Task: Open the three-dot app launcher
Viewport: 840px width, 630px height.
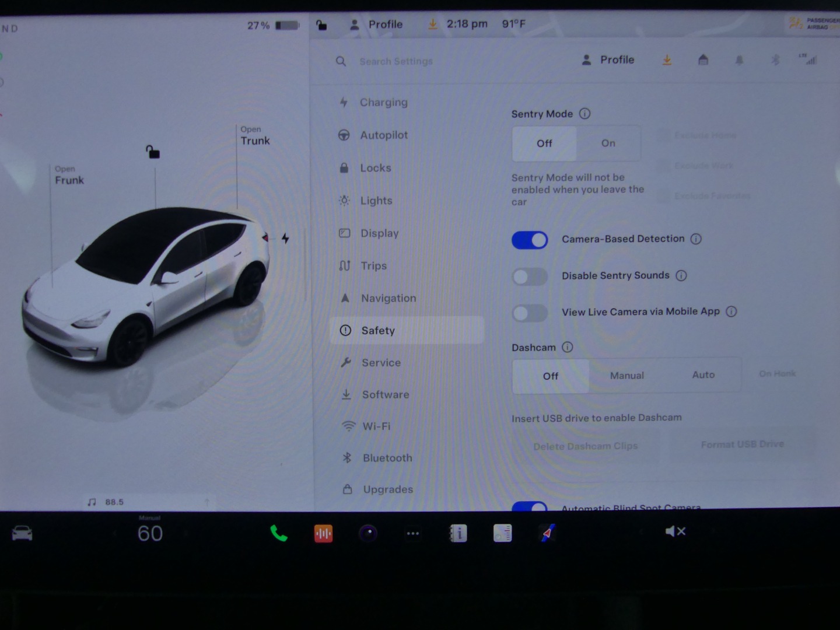Action: [x=413, y=533]
